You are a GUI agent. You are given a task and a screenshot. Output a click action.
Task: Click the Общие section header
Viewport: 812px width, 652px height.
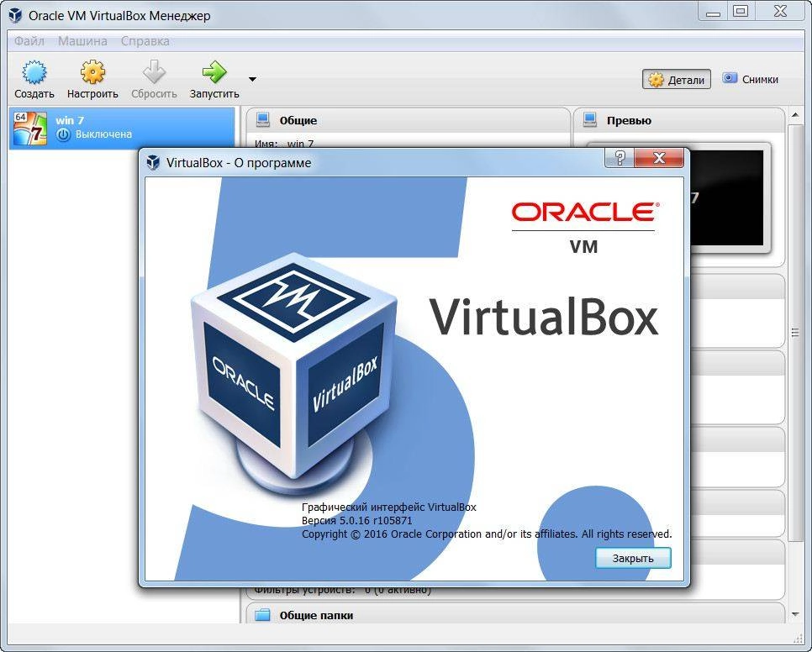408,120
